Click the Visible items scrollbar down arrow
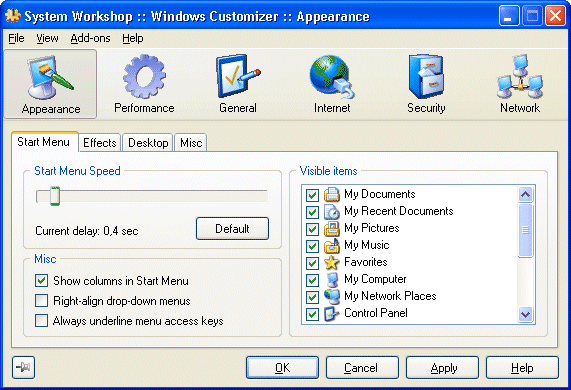Viewport: 571px width, 390px height. pyautogui.click(x=525, y=314)
